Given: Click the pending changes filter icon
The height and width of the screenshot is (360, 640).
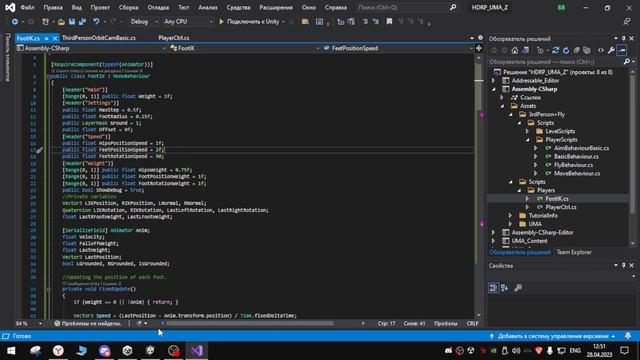Looking at the screenshot, I should tap(540, 50).
